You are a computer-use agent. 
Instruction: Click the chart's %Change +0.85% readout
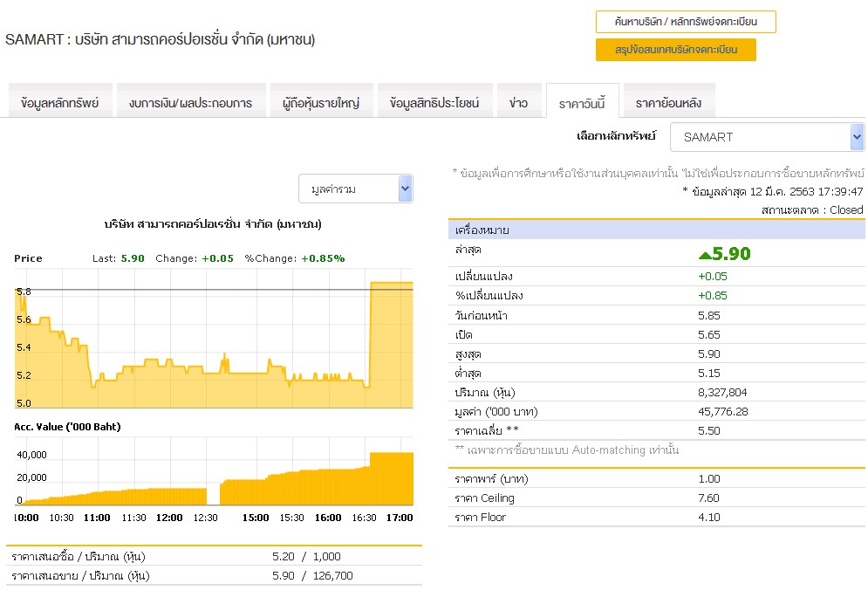(295, 258)
